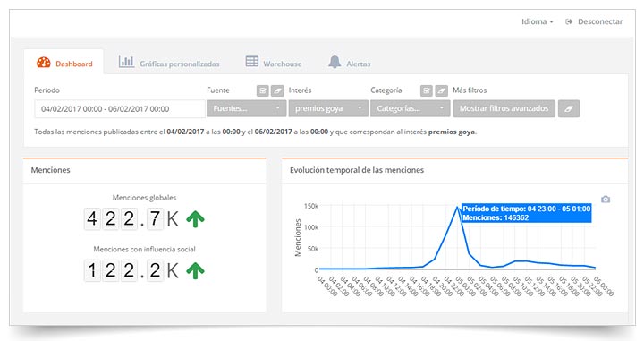The image size is (644, 341).
Task: Click 'Menciones con influencia social' label
Action: [144, 249]
